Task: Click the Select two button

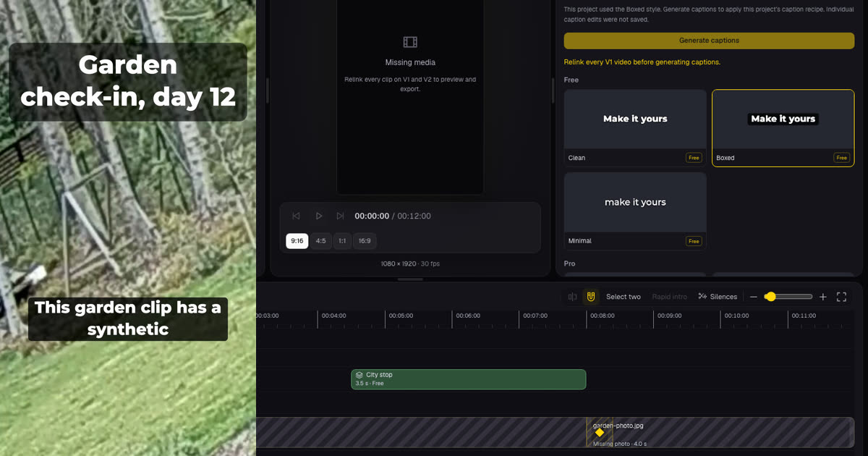Action: pos(624,297)
